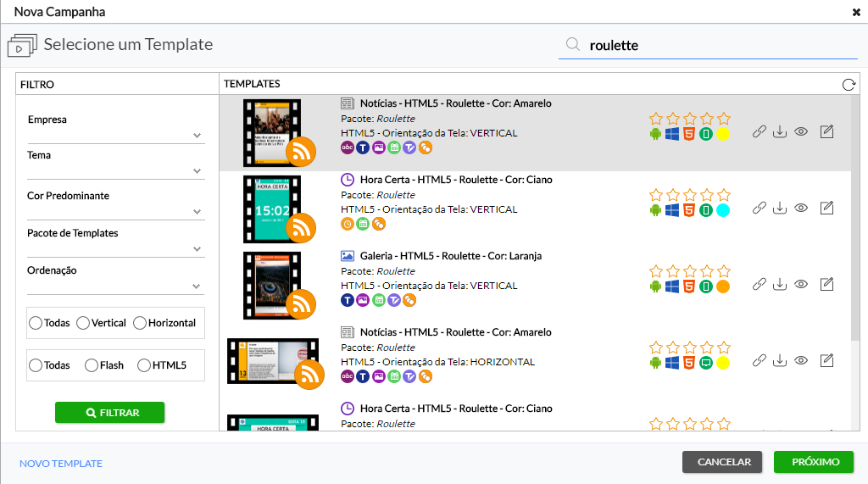Select the Horizontal orientation radio button
Image resolution: width=868 pixels, height=484 pixels.
[141, 323]
